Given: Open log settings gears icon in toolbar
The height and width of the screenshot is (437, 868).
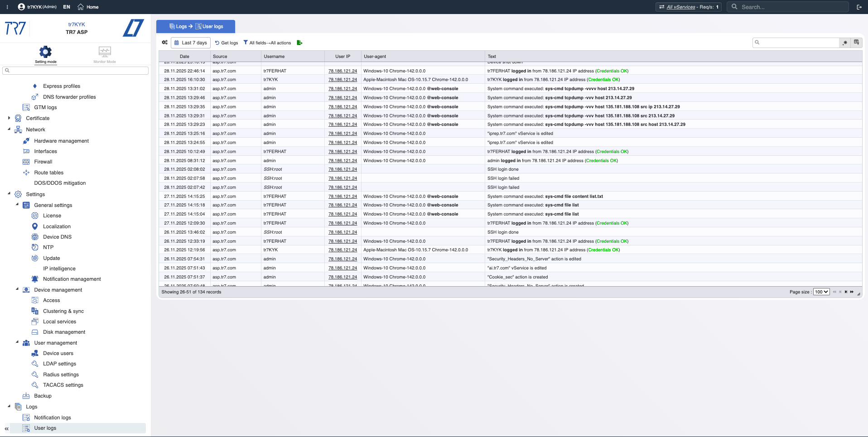Looking at the screenshot, I should coord(164,43).
